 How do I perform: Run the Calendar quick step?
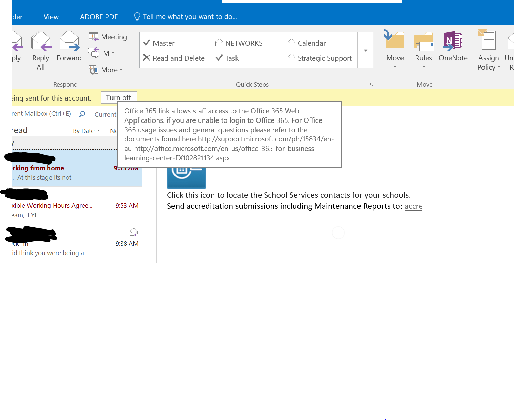point(307,43)
